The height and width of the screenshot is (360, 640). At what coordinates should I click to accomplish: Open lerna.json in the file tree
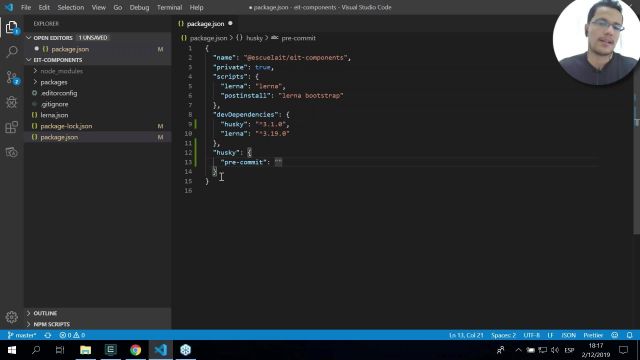point(54,115)
